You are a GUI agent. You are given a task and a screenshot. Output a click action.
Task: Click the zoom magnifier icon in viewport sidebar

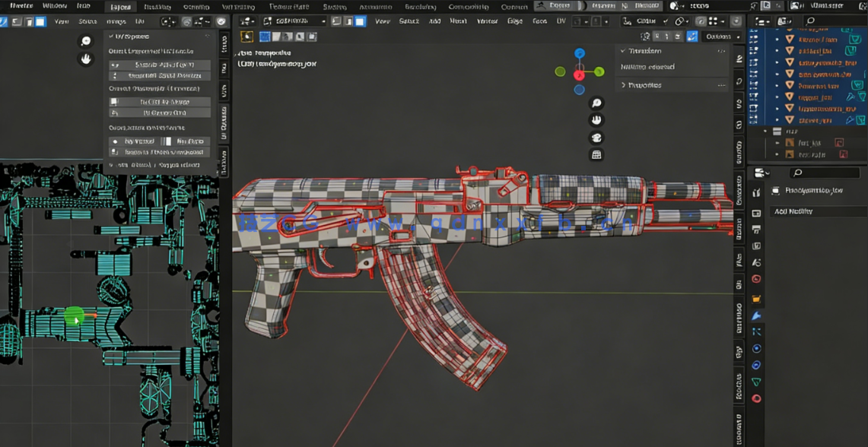tap(596, 103)
